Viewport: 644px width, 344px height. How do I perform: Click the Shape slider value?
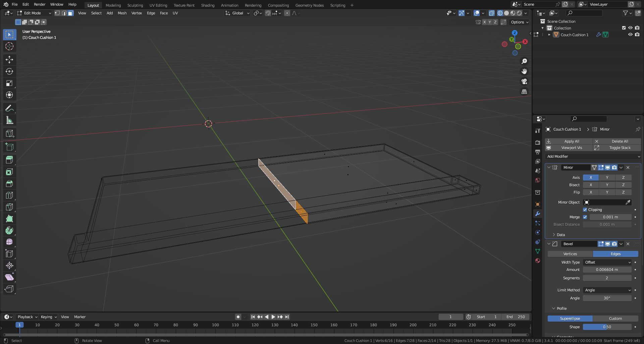[607, 327]
